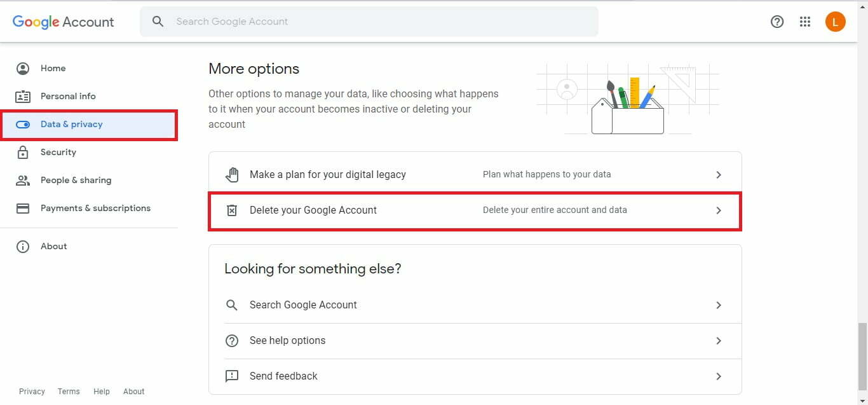Switch to the Data & privacy section
The height and width of the screenshot is (405, 868).
(x=70, y=125)
